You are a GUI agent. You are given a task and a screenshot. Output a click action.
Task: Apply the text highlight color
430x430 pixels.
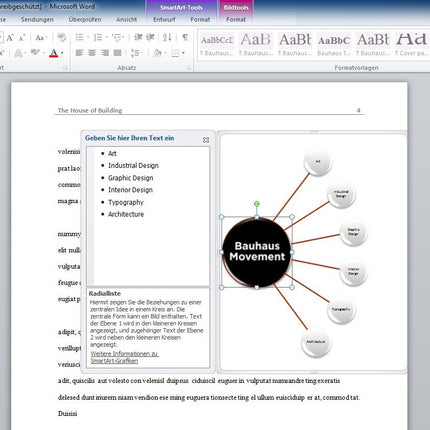[35, 53]
